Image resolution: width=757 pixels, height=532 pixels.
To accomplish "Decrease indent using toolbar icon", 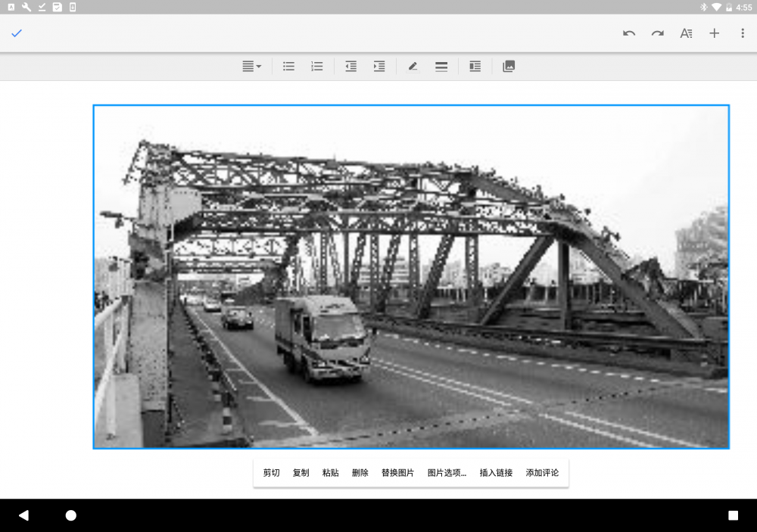I will tap(350, 67).
